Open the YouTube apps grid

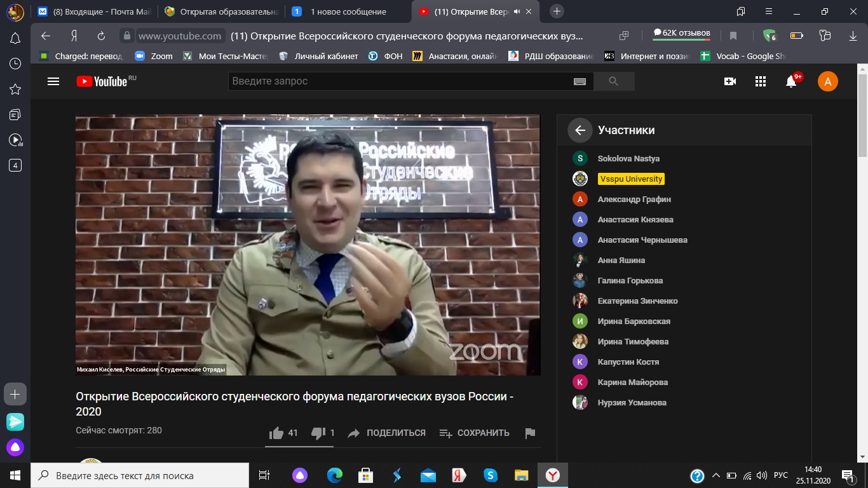pos(761,81)
